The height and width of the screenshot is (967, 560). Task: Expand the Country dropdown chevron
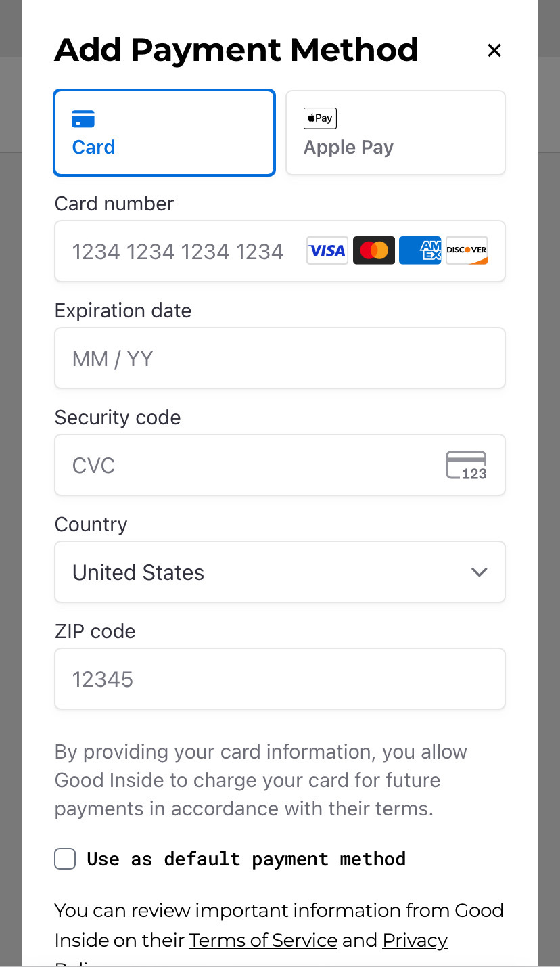(x=479, y=572)
